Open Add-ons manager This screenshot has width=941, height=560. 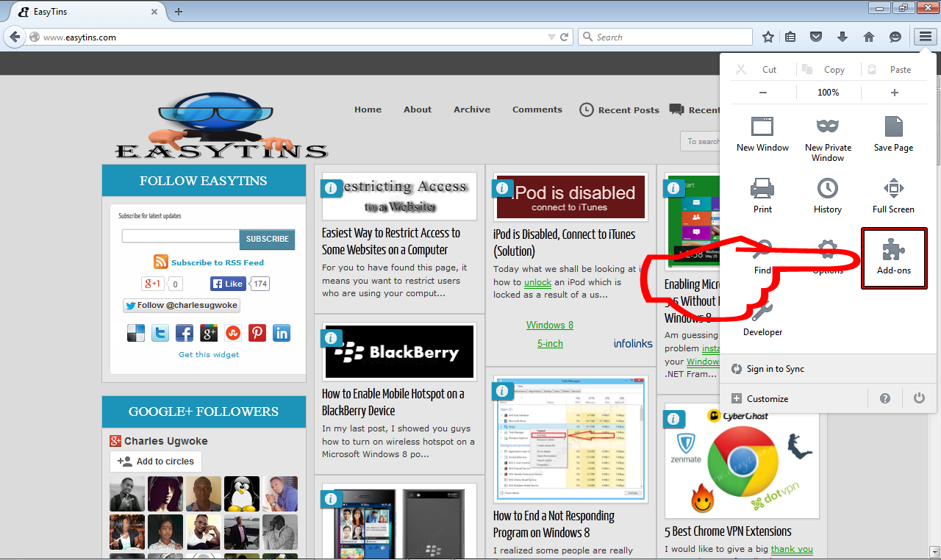[893, 257]
